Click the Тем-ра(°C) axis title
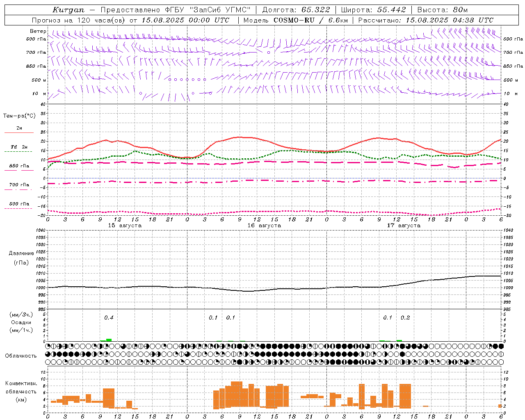The image size is (525, 420). point(19,116)
